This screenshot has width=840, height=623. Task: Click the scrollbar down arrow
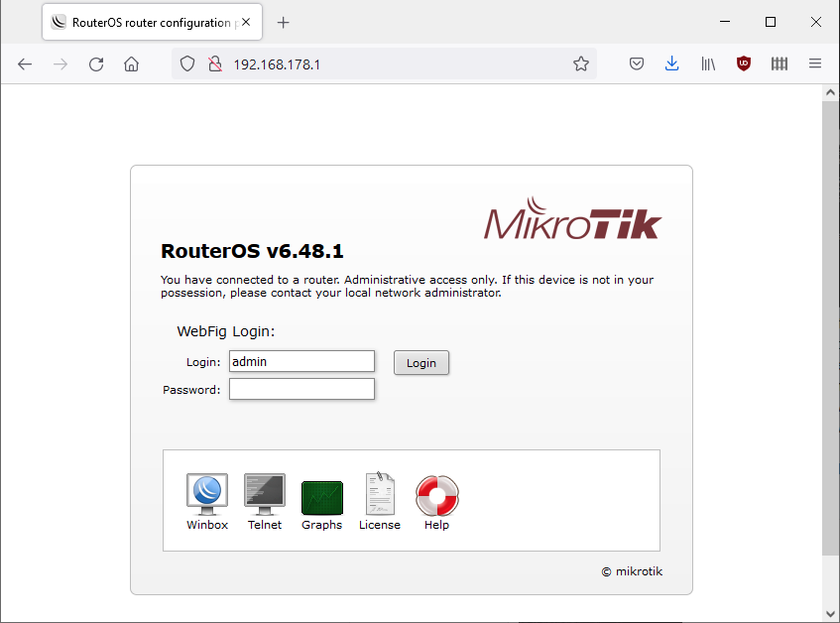(x=830, y=614)
